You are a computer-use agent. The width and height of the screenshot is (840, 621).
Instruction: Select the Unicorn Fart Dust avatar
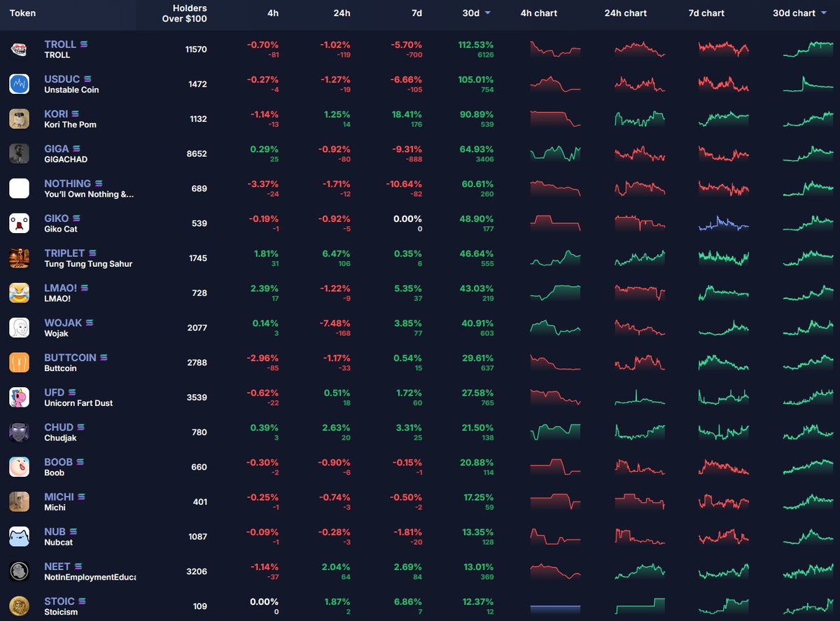pos(19,397)
